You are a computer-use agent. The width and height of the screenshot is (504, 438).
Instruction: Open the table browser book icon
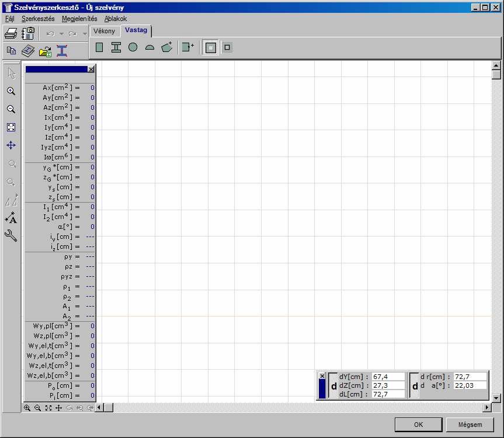tap(28, 51)
